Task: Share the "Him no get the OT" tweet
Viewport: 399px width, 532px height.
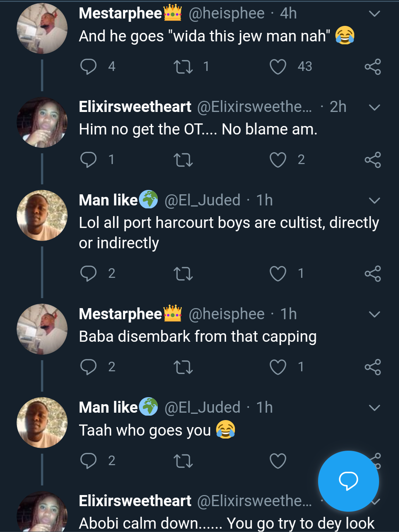Action: coord(372,160)
